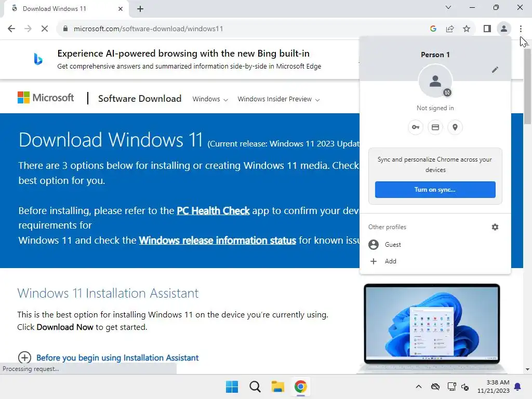Click the Google icon in address bar
The image size is (532, 399).
point(433,29)
